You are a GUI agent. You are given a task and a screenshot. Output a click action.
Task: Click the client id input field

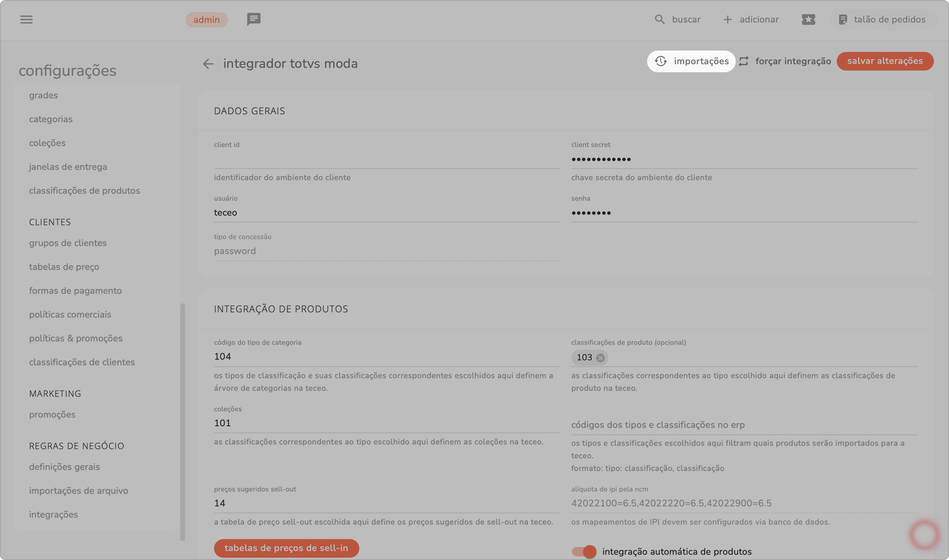pos(386,159)
